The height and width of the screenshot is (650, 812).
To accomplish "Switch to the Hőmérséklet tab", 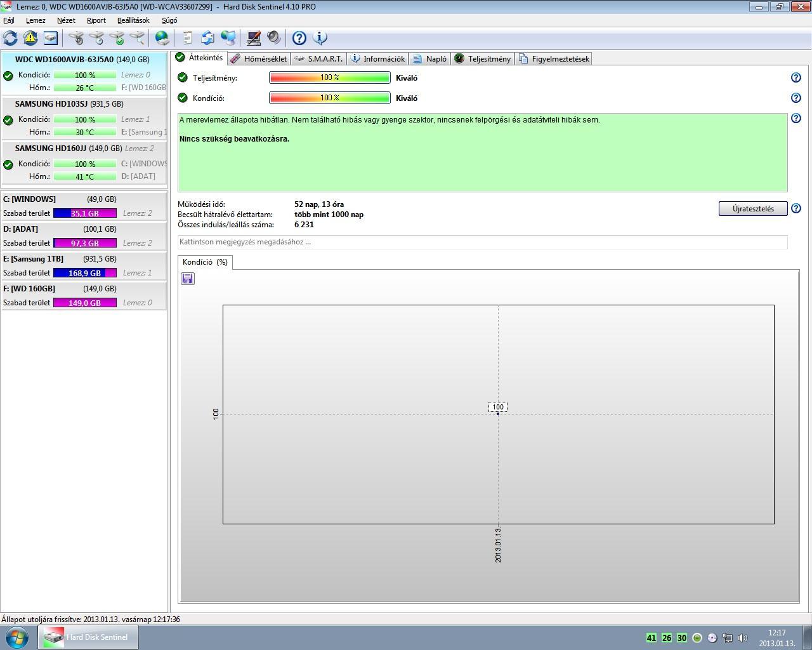I will pyautogui.click(x=259, y=58).
